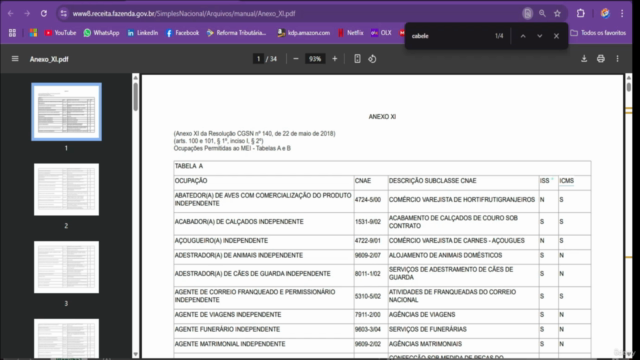Open the browser extensions puzzle icon
This screenshot has width=640, height=360.
tap(580, 13)
